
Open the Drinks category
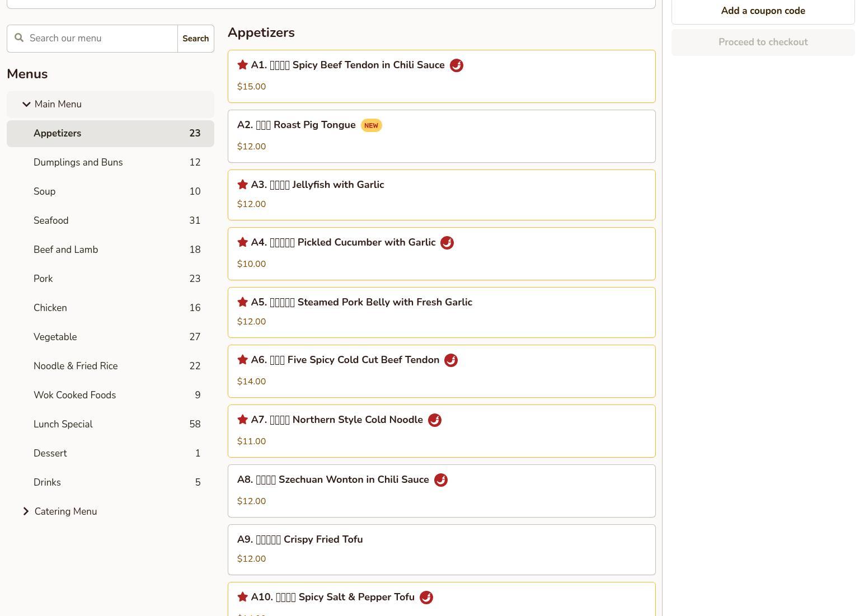pos(110,483)
